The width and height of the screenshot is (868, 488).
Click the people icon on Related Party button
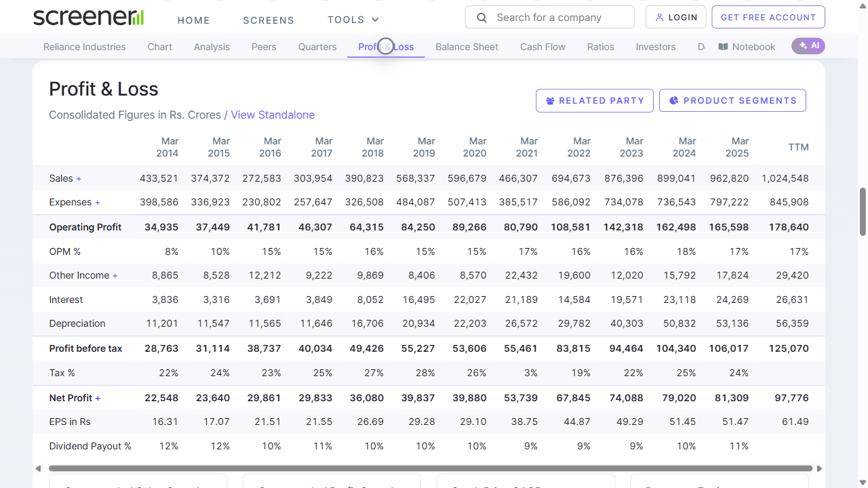(549, 100)
